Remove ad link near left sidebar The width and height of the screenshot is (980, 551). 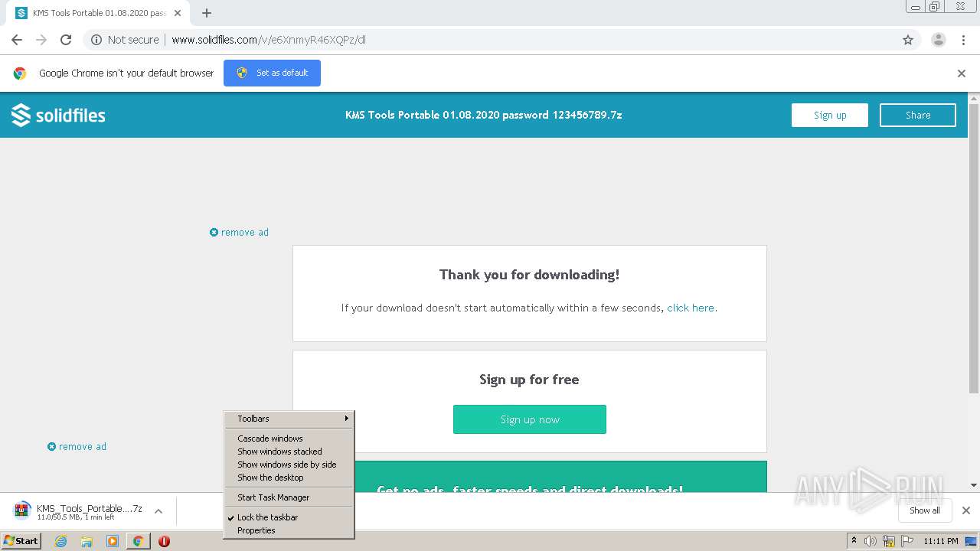click(77, 447)
